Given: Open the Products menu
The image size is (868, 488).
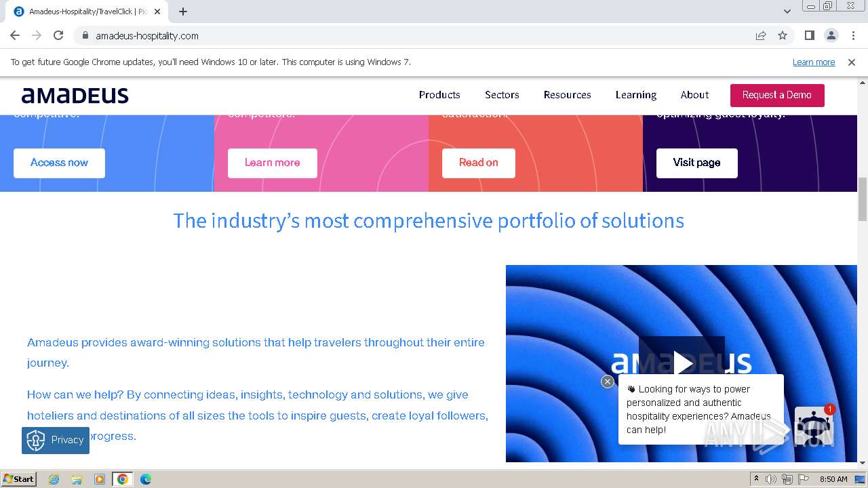Looking at the screenshot, I should tap(439, 95).
